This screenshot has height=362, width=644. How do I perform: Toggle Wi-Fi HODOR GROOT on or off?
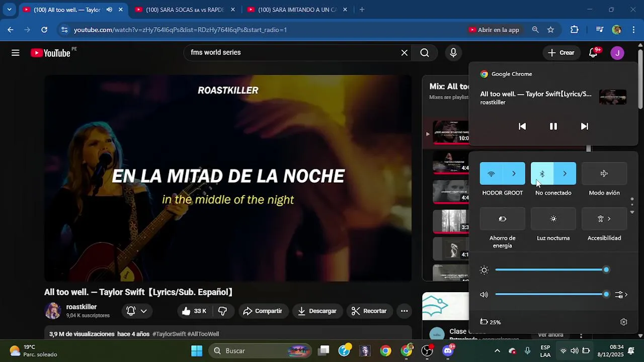click(491, 173)
